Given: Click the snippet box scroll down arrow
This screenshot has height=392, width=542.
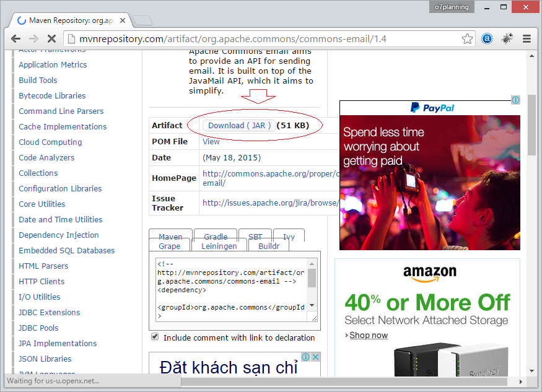Looking at the screenshot, I should (312, 305).
